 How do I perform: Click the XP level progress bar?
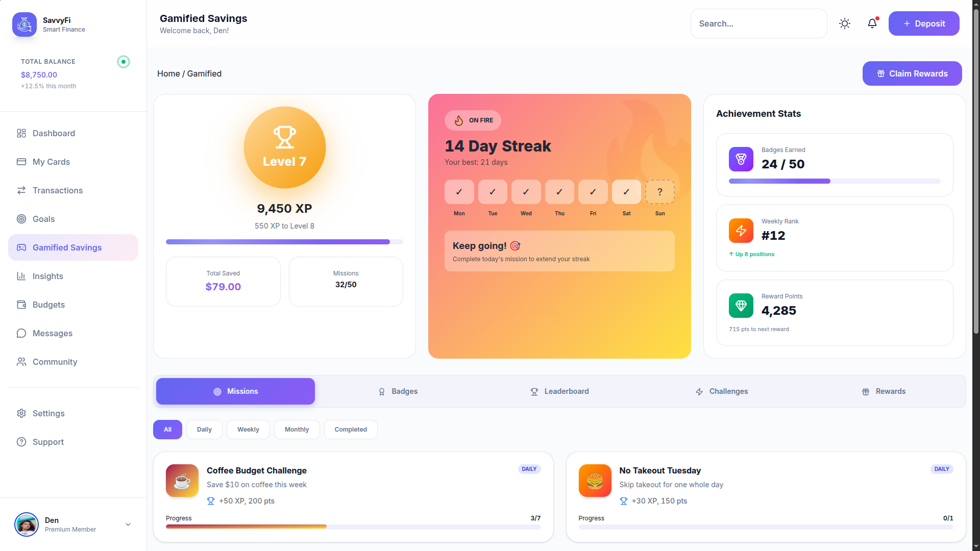[284, 242]
